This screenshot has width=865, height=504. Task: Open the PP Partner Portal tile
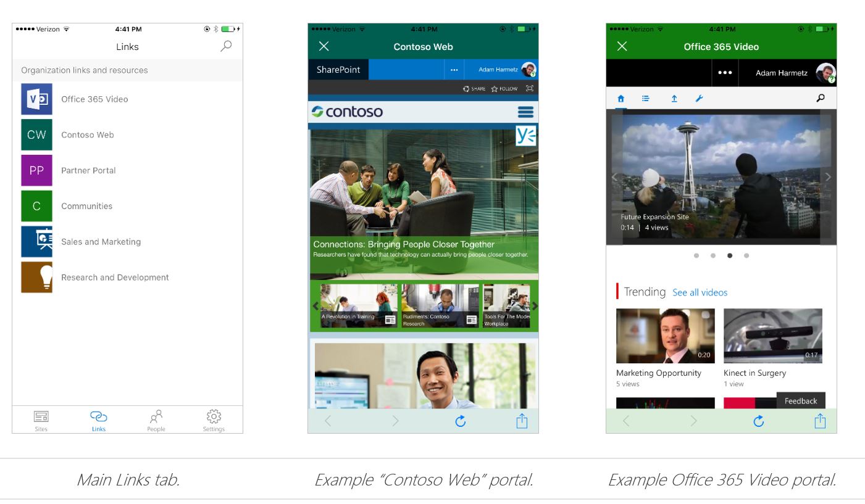click(x=36, y=170)
